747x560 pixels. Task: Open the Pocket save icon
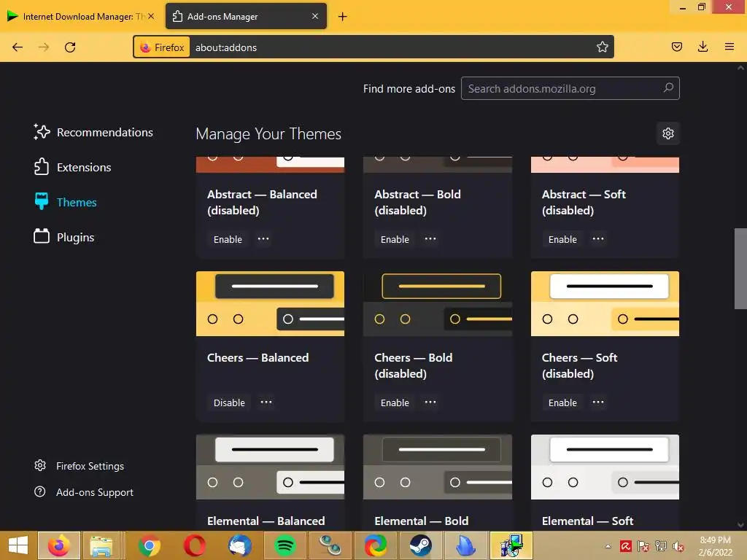676,47
